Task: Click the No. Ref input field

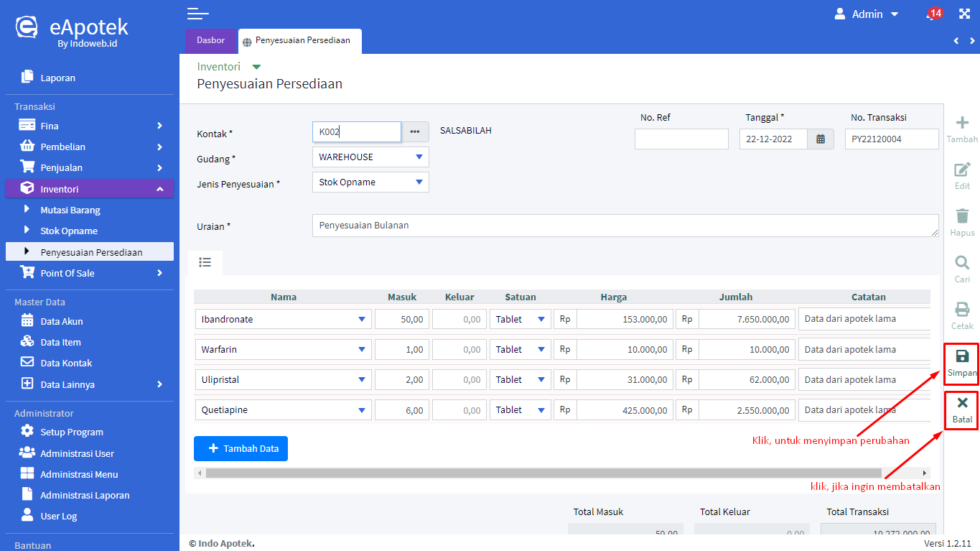Action: 681,139
